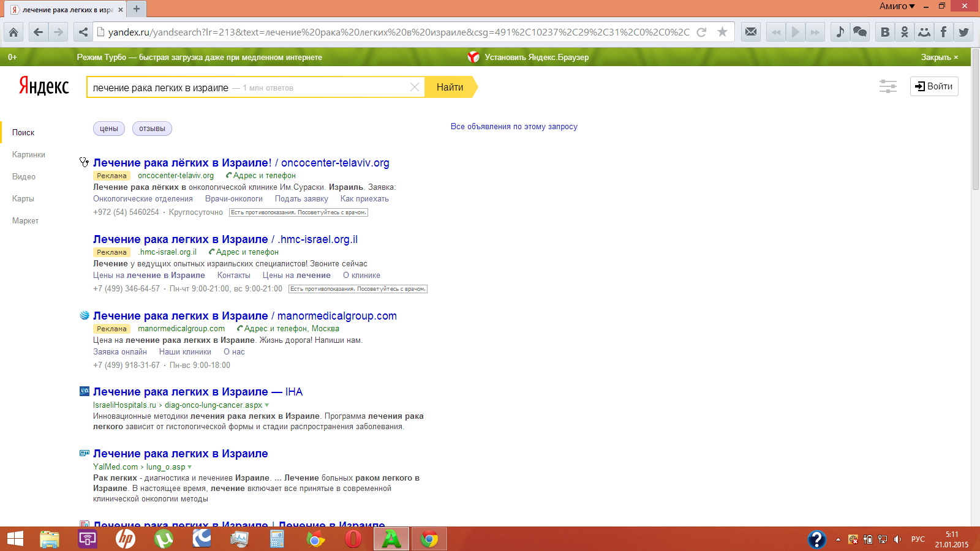Open File Explorer from the taskbar
Screen dimensions: 980x551
pyautogui.click(x=50, y=539)
